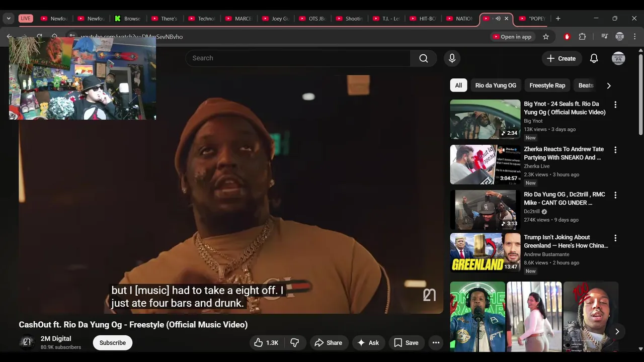Switch to the NATION tab

tap(460, 19)
